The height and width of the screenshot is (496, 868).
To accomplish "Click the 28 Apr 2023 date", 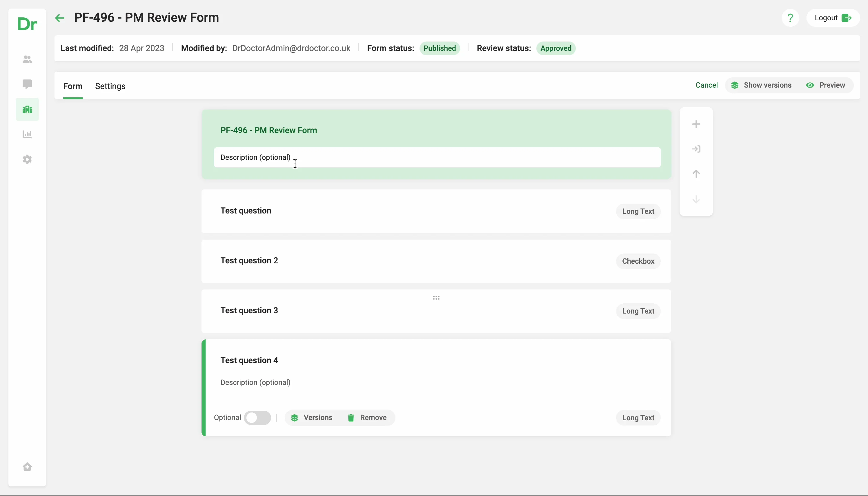I will coord(141,48).
